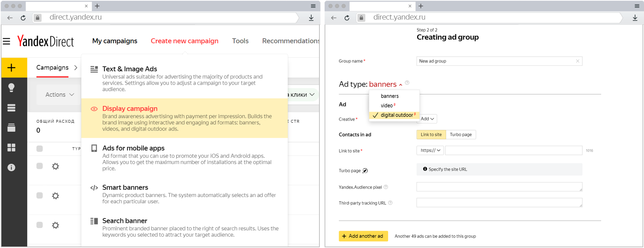Clear the Group name field with X
This screenshot has height=248, width=644.
click(578, 61)
